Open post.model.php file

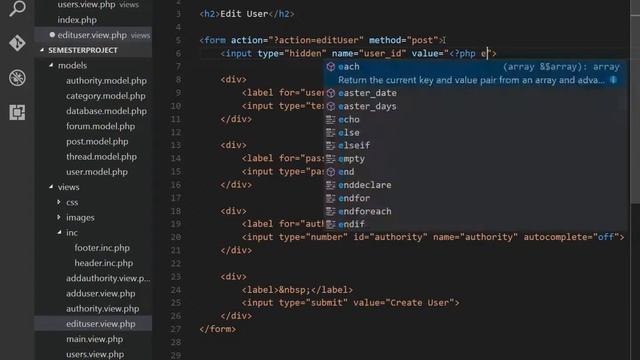pos(97,142)
